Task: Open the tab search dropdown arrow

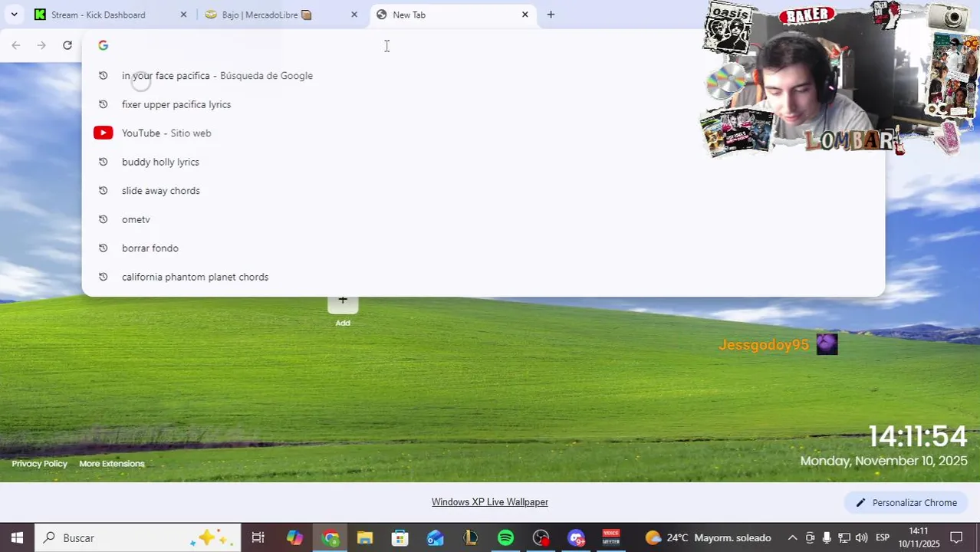Action: [x=14, y=15]
